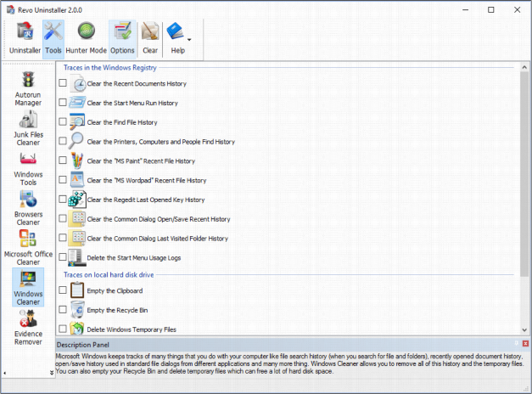Screen dimensions: 532x394
Task: Click the 'Traces in the Windows Registry' heading
Action: tap(110, 68)
